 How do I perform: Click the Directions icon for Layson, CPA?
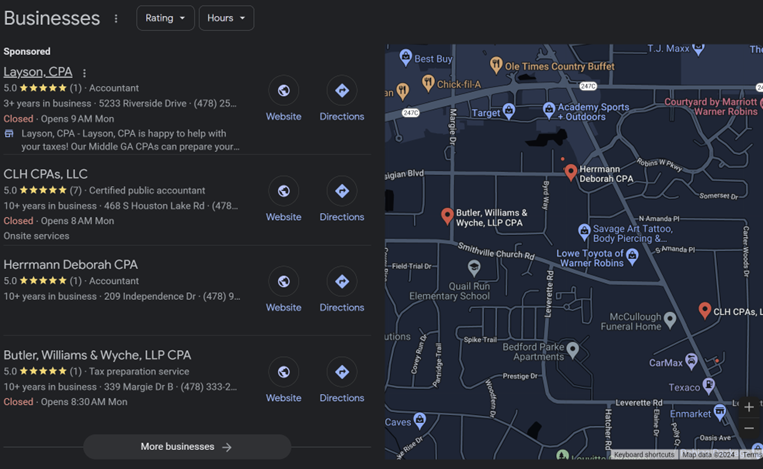pyautogui.click(x=342, y=91)
